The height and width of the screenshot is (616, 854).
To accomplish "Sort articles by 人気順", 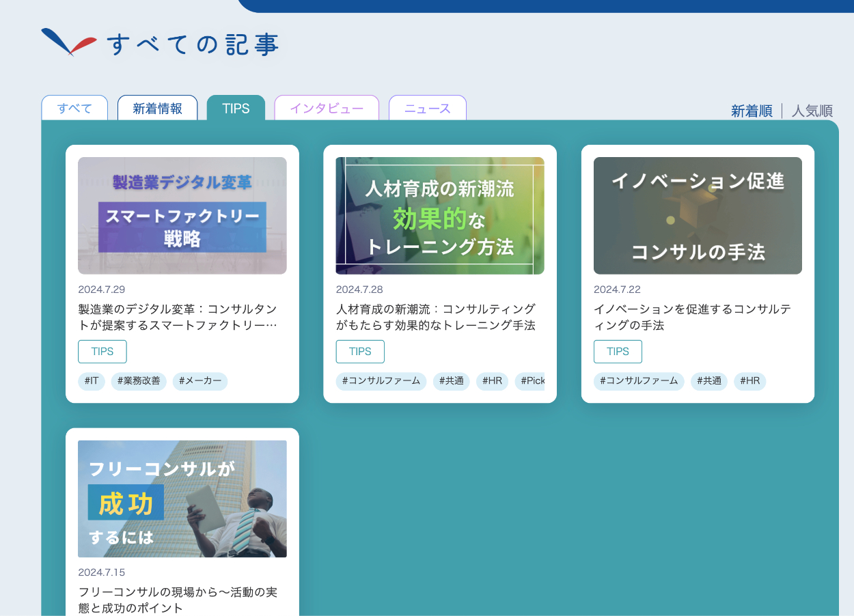I will [x=812, y=111].
